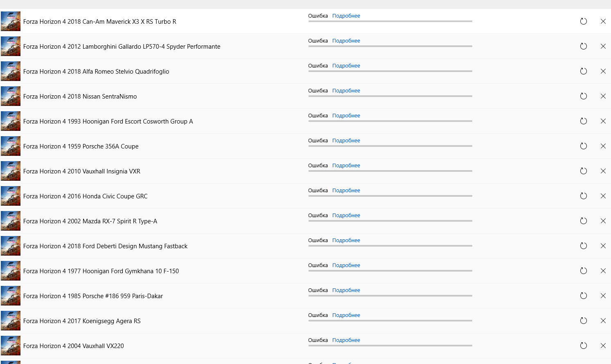Retry Mazda RX-7 Spirit R Type-A download
611x364 pixels.
coord(584,221)
